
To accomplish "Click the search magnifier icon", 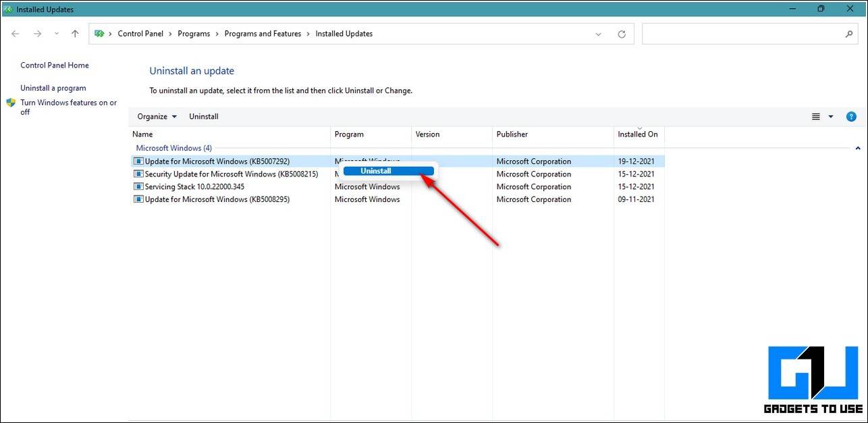I will coord(849,34).
